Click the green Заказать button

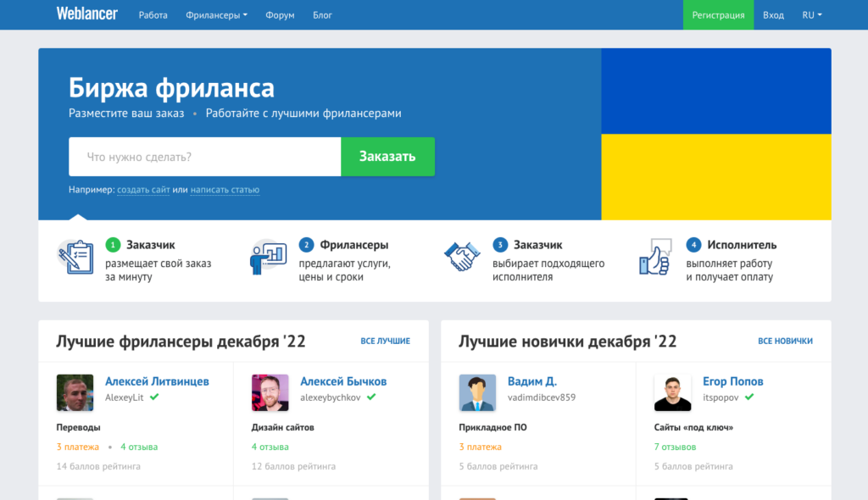click(x=387, y=157)
